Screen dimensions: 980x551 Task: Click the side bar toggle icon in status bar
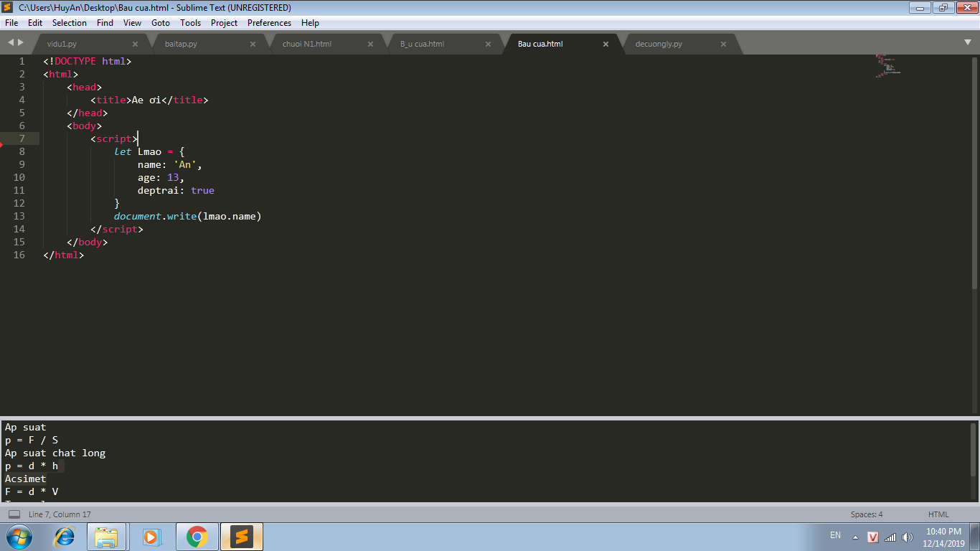(x=14, y=514)
